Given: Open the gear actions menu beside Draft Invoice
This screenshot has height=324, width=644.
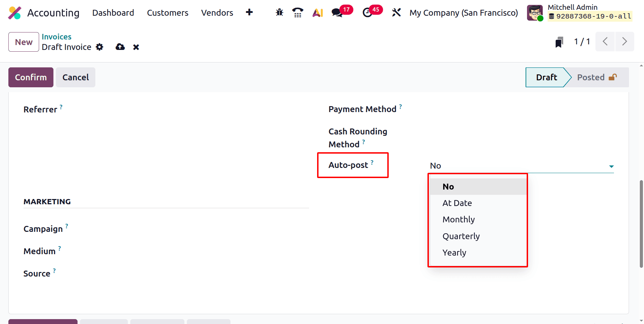Looking at the screenshot, I should pyautogui.click(x=100, y=47).
